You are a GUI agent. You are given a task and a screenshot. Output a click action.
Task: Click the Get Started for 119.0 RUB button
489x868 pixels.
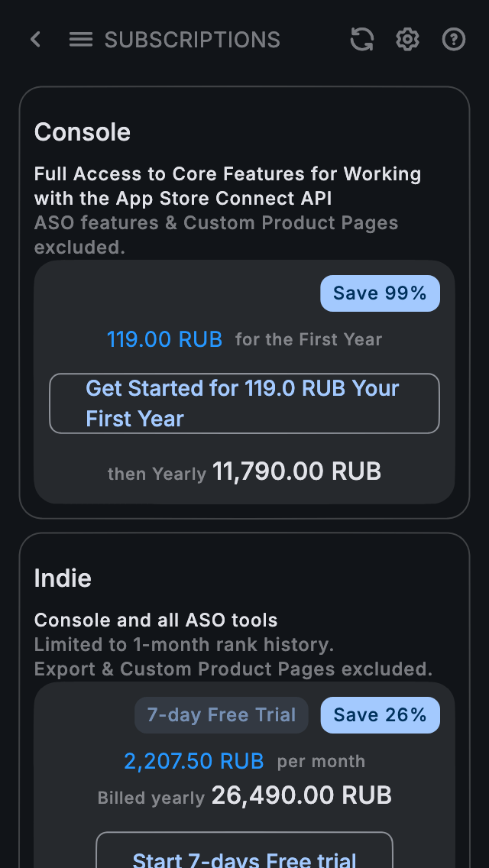pos(244,403)
